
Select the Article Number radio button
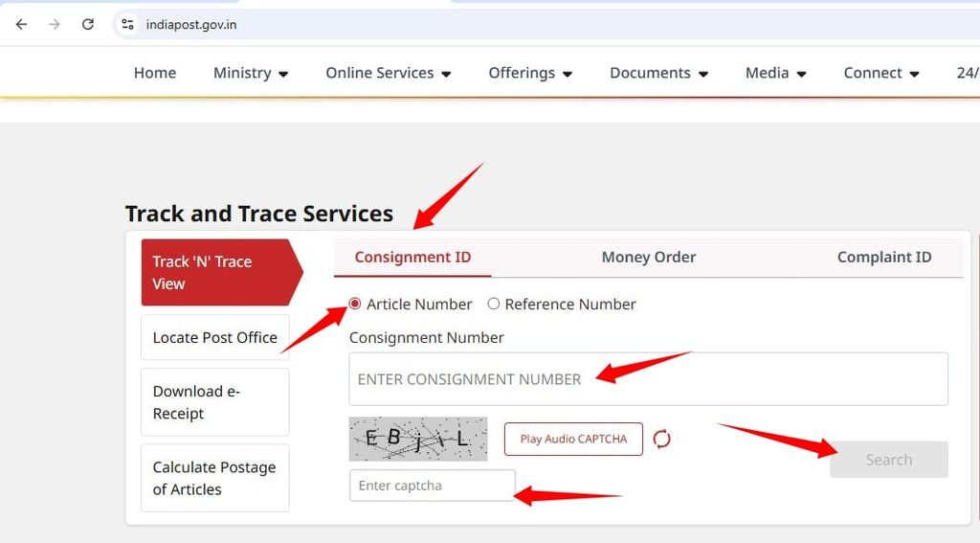click(x=355, y=304)
